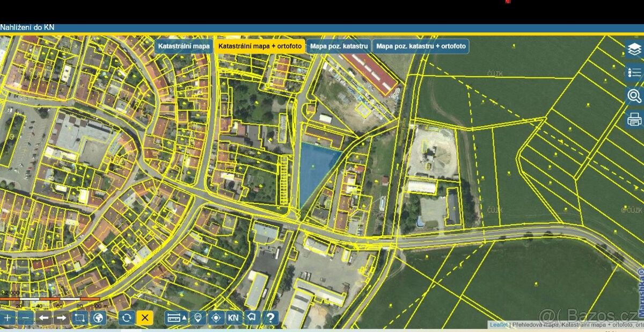The height and width of the screenshot is (332, 644).
Task: Open the search magnifier tool
Action: coord(634,96)
